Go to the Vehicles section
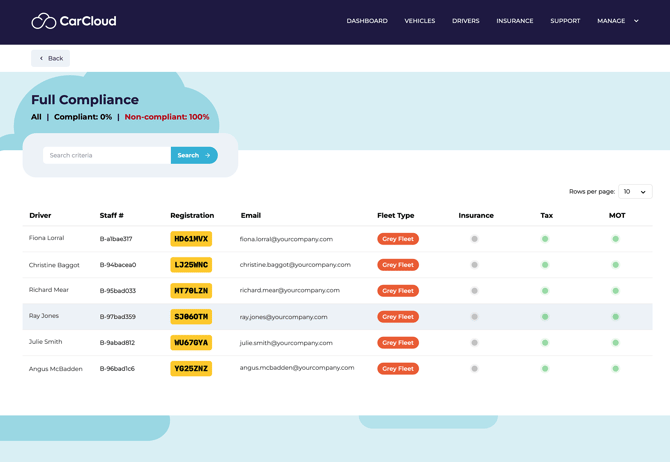This screenshot has height=462, width=670. 420,21
